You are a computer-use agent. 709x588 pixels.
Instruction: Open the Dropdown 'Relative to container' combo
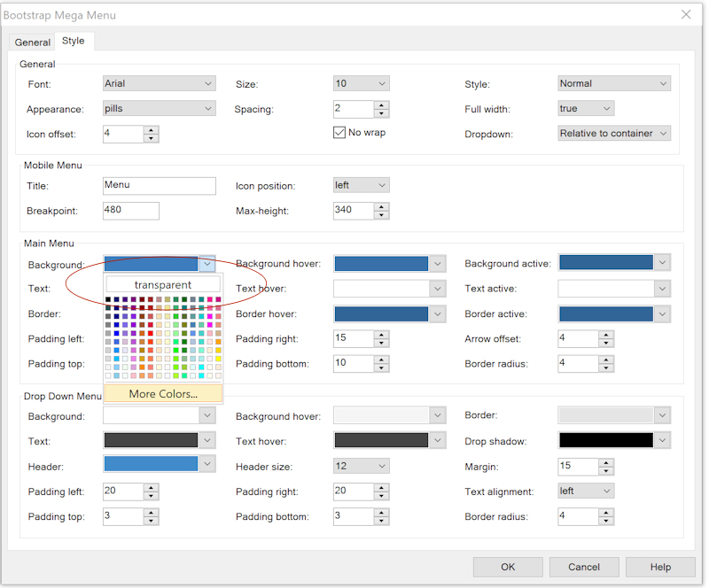614,134
